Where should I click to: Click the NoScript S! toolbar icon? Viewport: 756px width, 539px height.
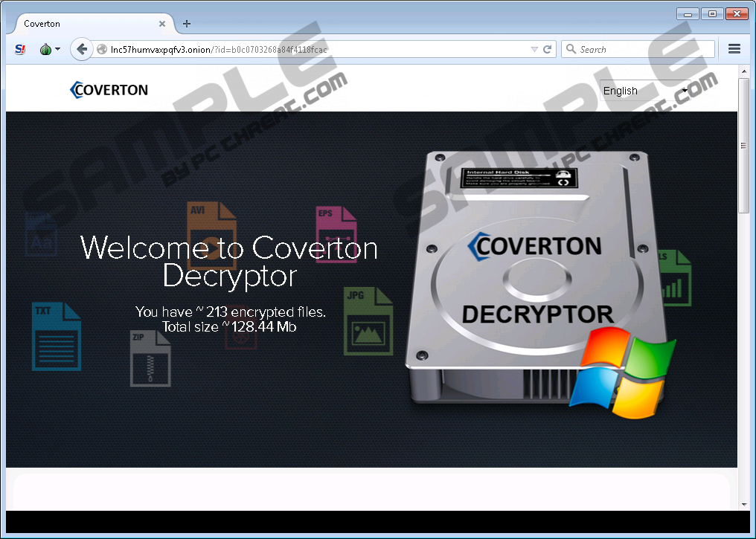[21, 50]
